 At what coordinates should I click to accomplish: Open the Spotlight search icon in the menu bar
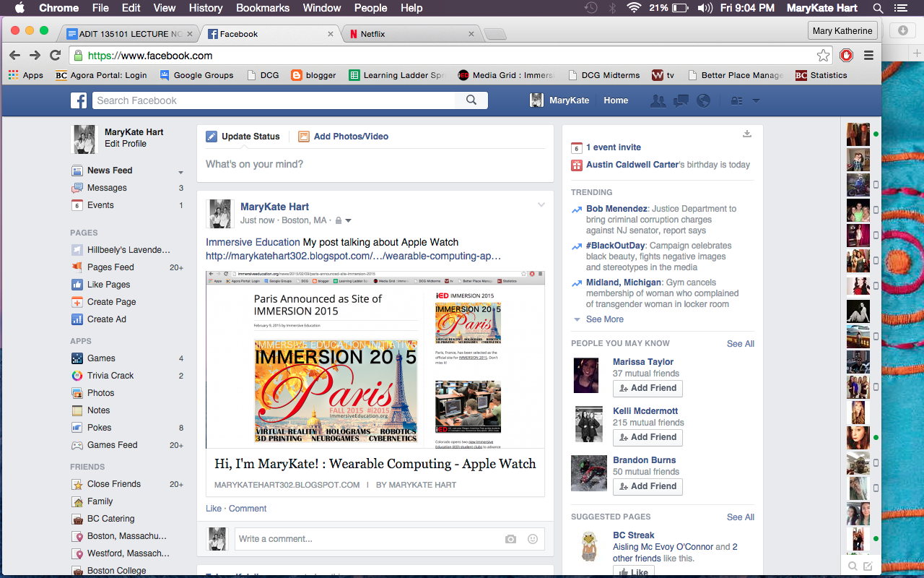878,8
